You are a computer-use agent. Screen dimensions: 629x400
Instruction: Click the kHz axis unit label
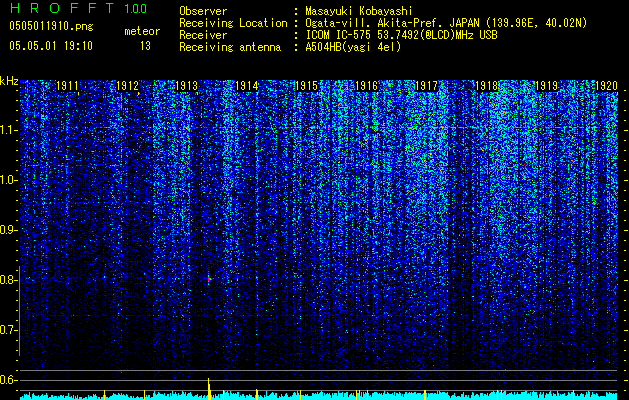coord(9,81)
